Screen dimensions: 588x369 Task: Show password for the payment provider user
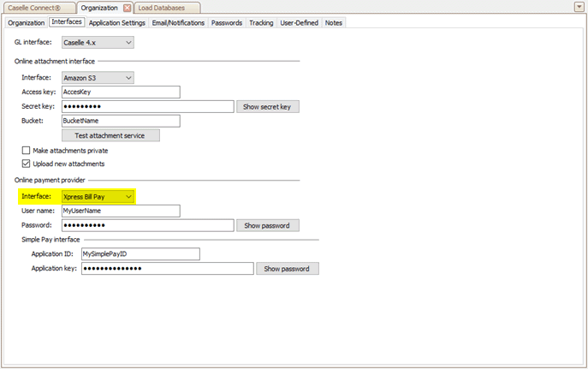(x=268, y=225)
